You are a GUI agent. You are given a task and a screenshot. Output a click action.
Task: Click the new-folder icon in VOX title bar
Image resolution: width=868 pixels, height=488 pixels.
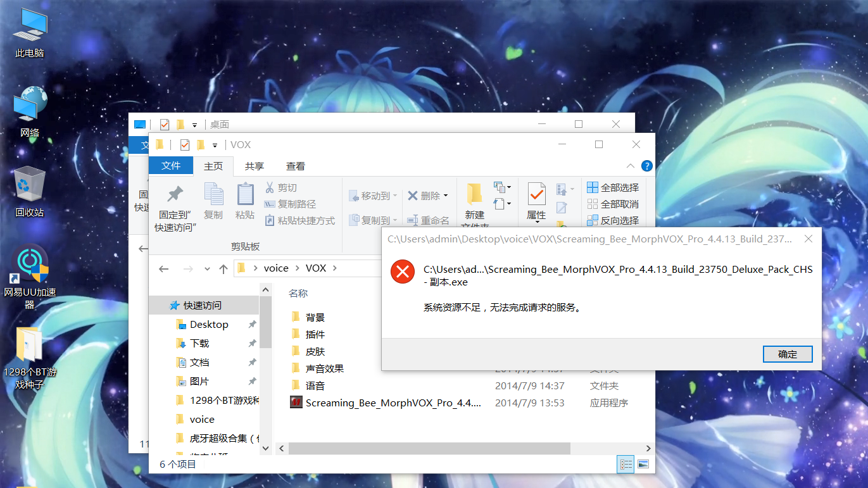click(200, 145)
